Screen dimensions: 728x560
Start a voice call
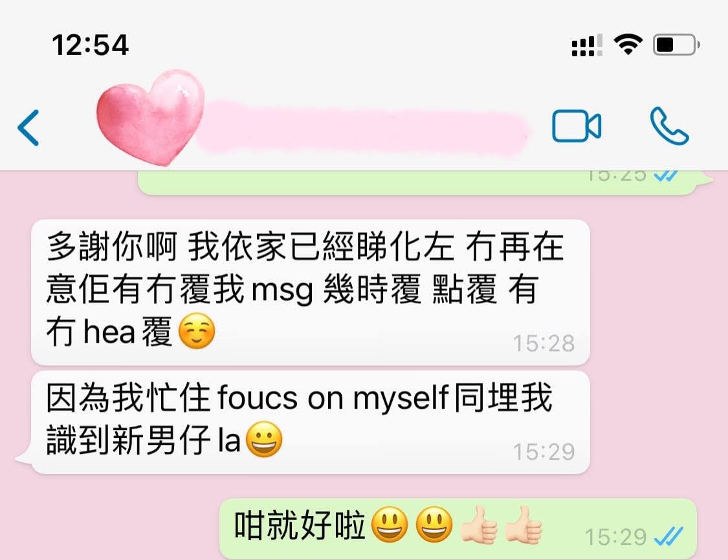669,125
